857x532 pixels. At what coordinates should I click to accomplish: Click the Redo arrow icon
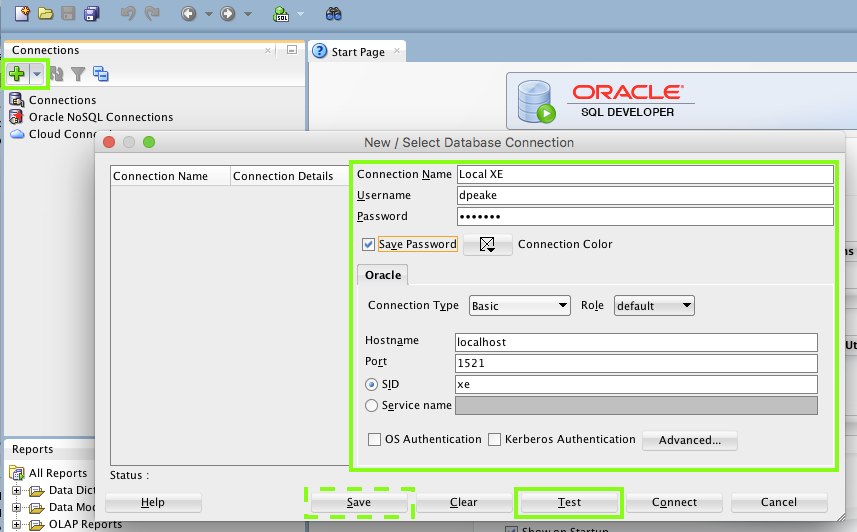[151, 13]
